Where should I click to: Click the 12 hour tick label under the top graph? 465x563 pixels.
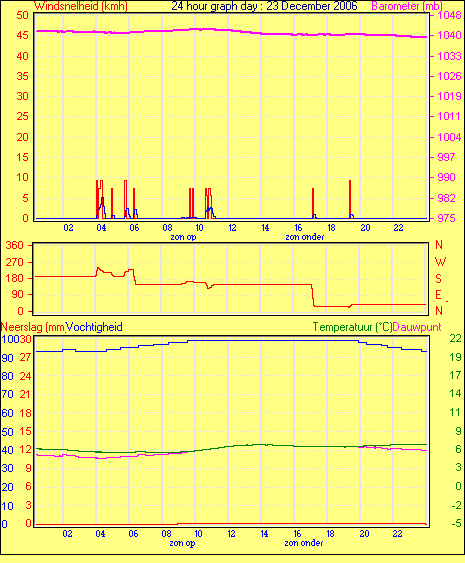[x=232, y=228]
